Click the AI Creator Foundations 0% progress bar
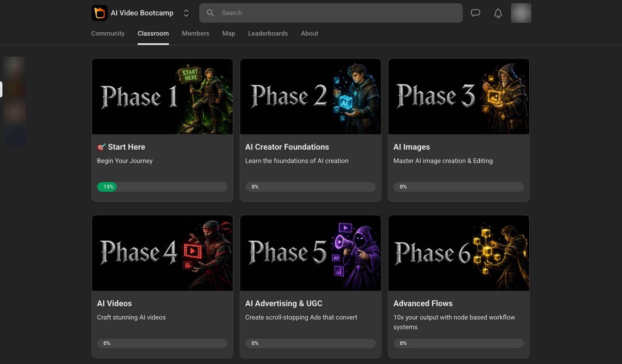Viewport: 622px width, 364px height. 311,187
